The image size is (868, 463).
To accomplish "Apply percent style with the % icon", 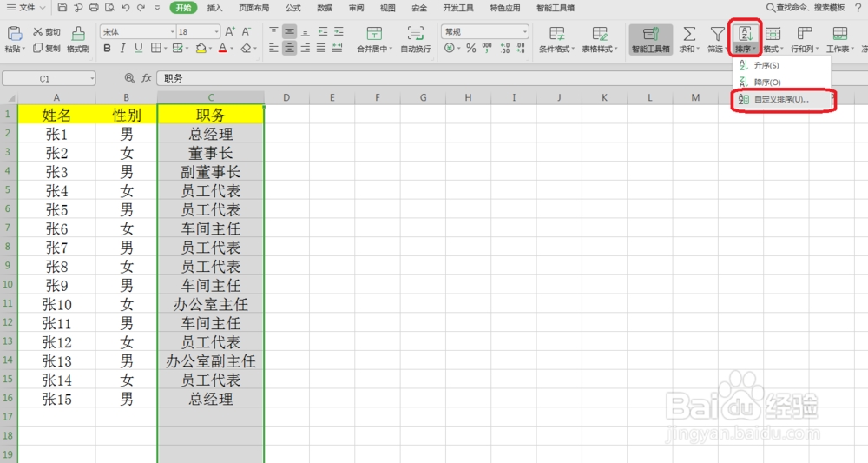I will click(x=471, y=48).
